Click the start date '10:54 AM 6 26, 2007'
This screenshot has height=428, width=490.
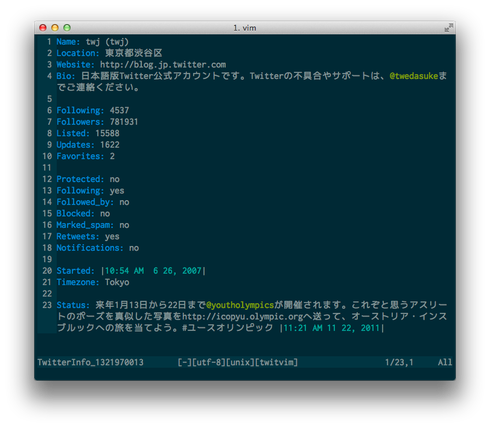coord(153,271)
